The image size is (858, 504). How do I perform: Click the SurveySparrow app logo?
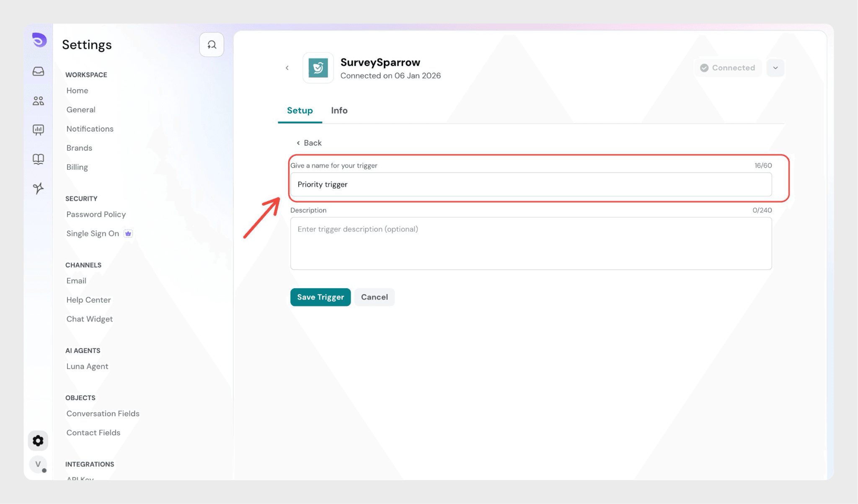(318, 68)
